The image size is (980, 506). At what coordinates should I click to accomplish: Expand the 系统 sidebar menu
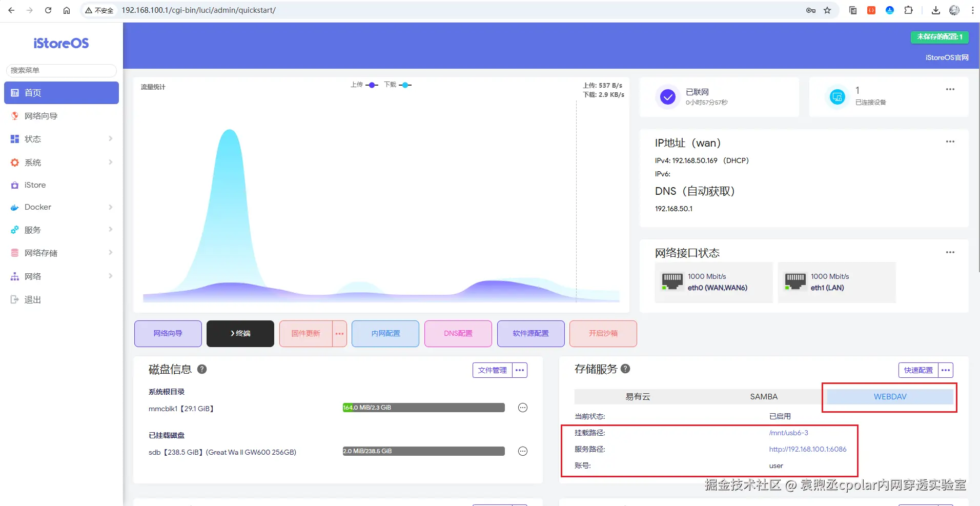click(62, 163)
